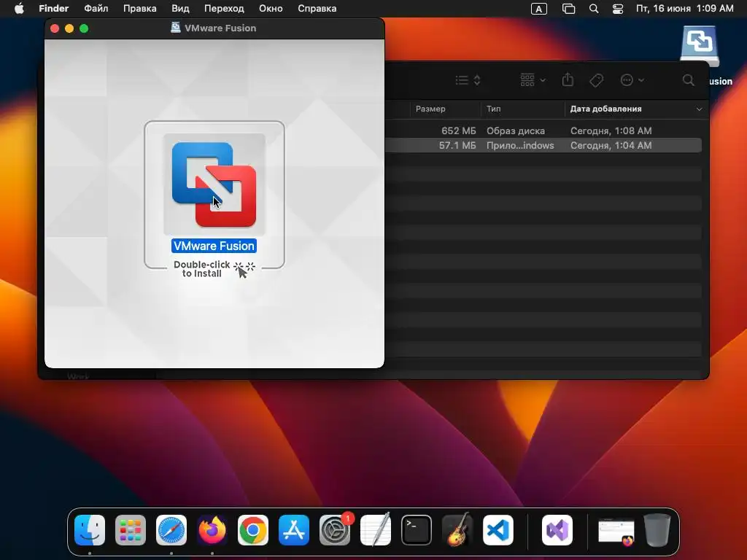Open the Finder menu
Image resolution: width=747 pixels, height=560 pixels.
coord(54,9)
